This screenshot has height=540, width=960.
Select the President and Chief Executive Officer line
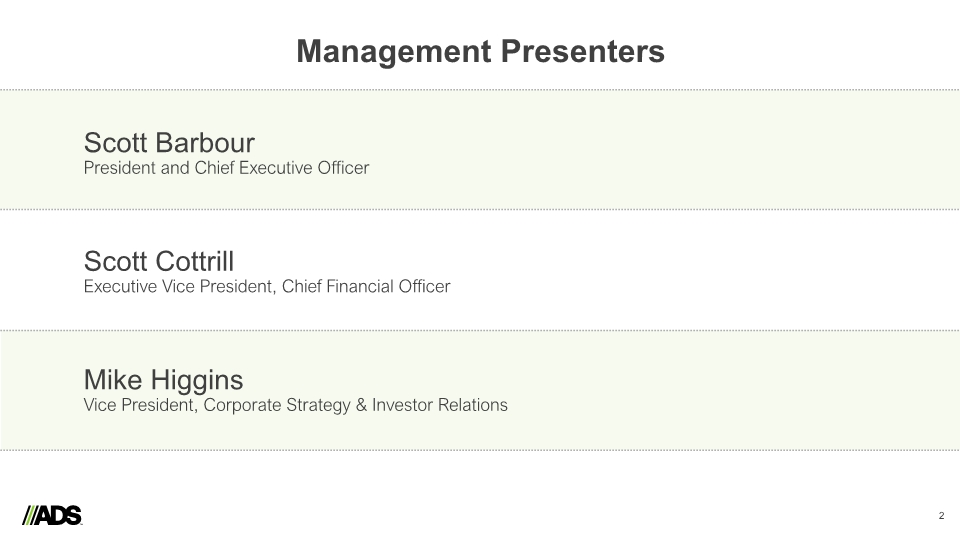227,168
